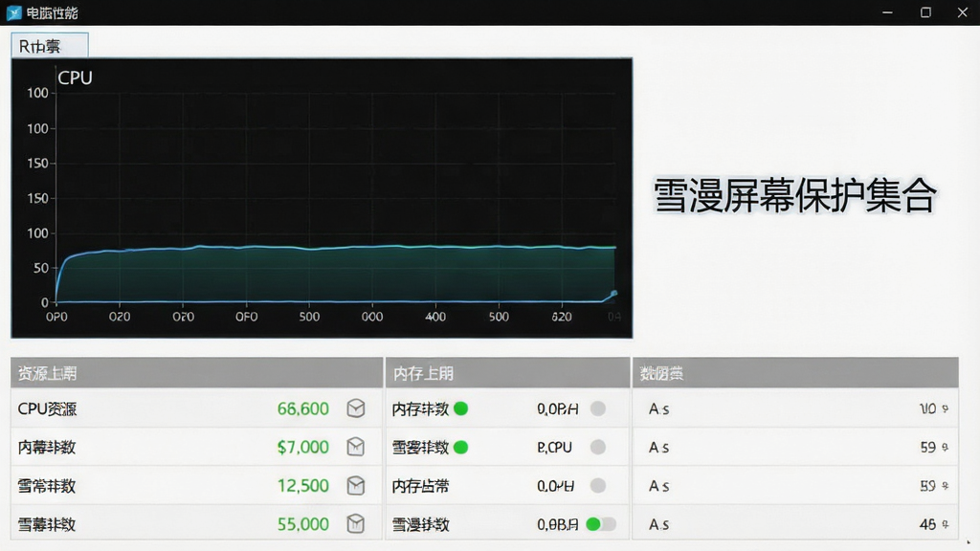Click the green status dot beside 内存非数

coord(460,408)
